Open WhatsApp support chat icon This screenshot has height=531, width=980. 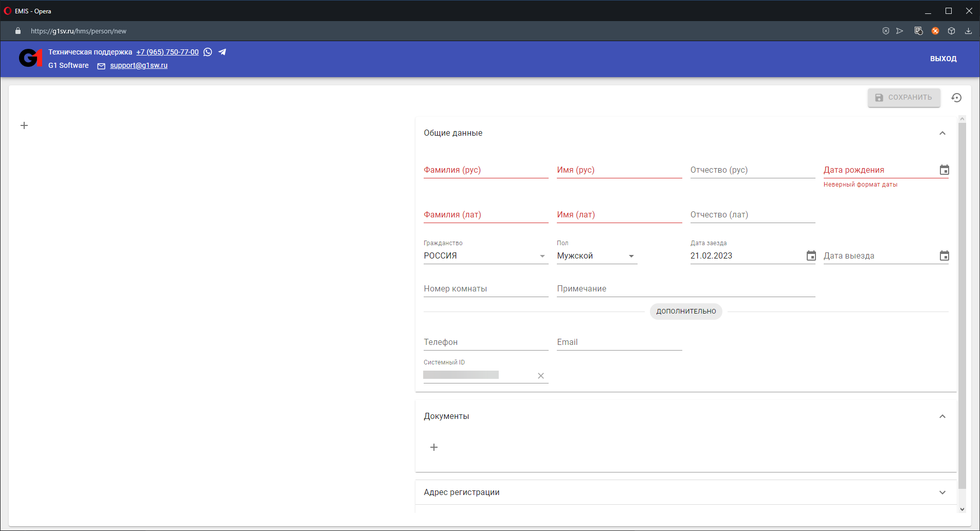208,52
